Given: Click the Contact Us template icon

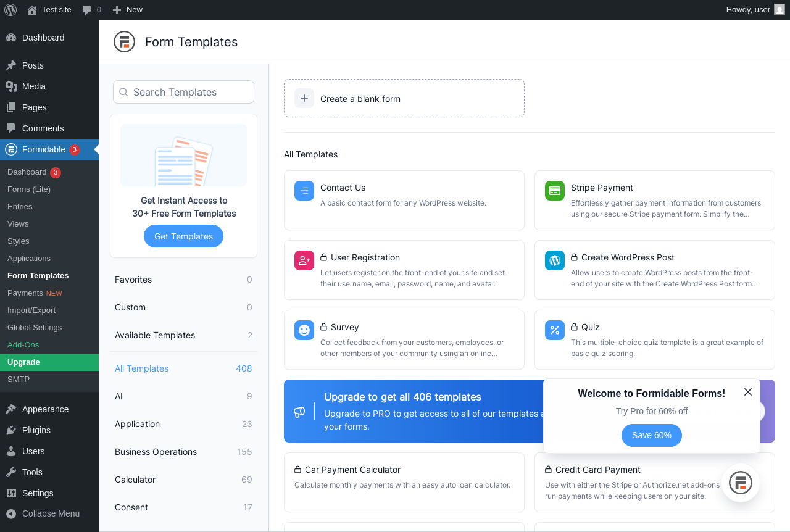Looking at the screenshot, I should point(304,191).
